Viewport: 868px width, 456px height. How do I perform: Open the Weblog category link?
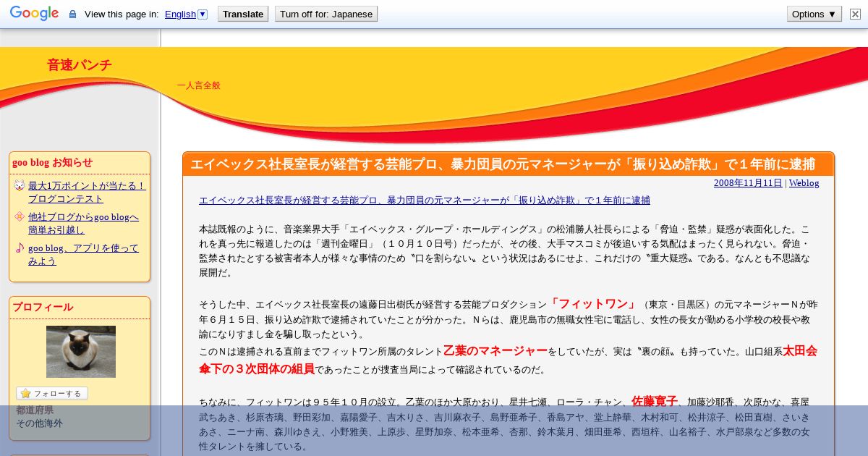(x=804, y=183)
